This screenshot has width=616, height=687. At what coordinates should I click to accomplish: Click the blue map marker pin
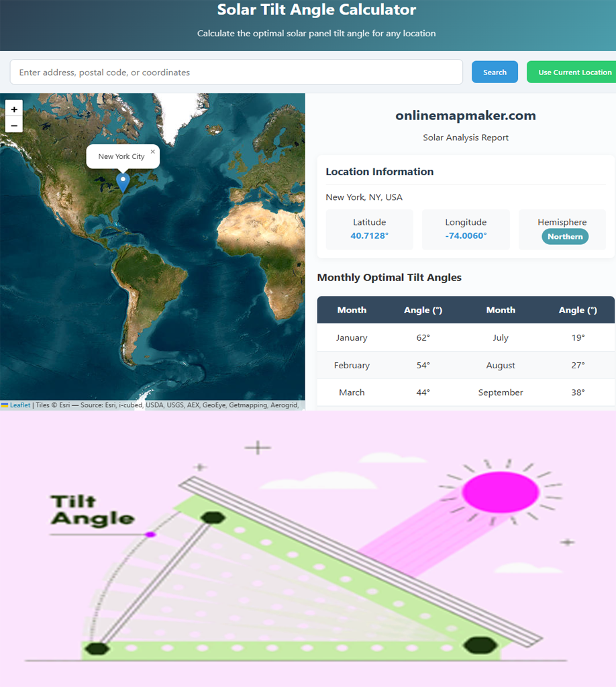click(x=123, y=182)
